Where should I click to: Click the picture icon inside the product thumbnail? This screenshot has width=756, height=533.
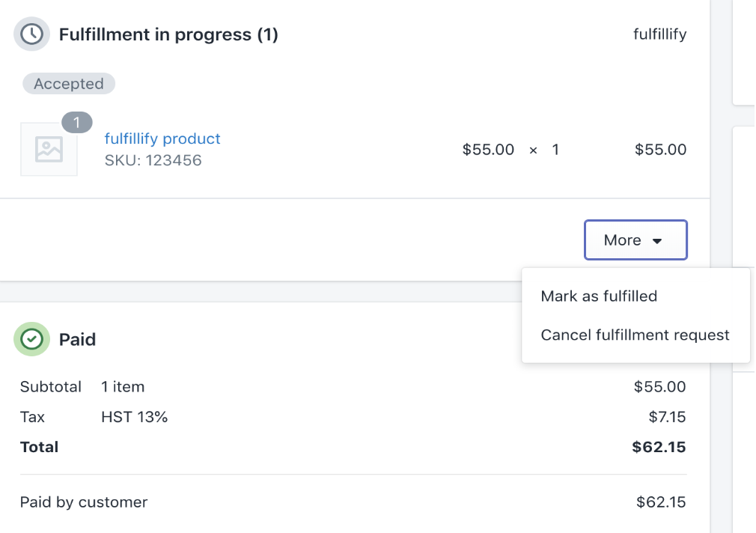click(x=49, y=149)
